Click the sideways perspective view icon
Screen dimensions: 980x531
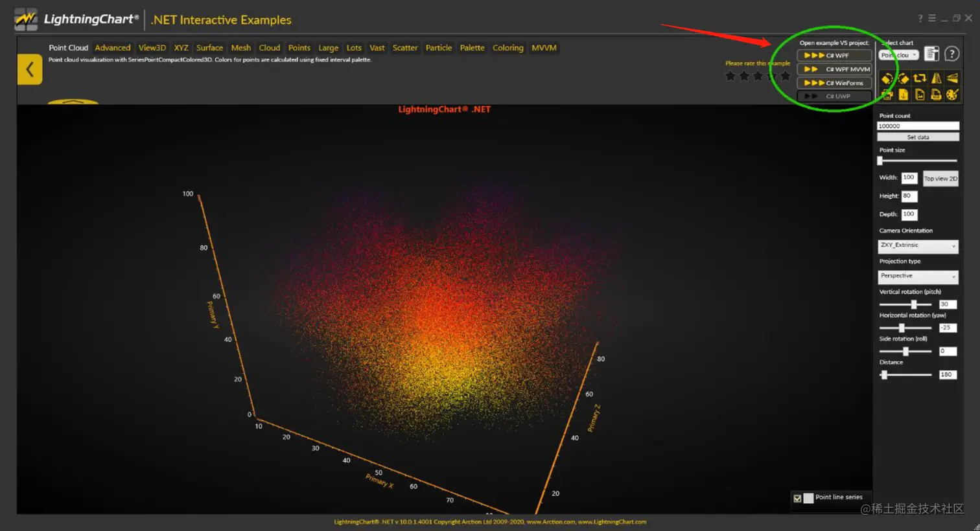[x=952, y=78]
